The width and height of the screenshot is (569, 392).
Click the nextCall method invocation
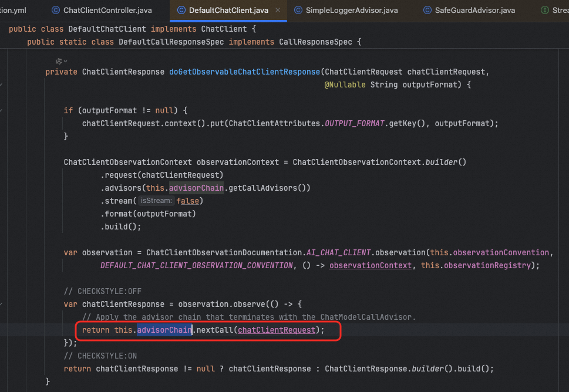click(215, 330)
